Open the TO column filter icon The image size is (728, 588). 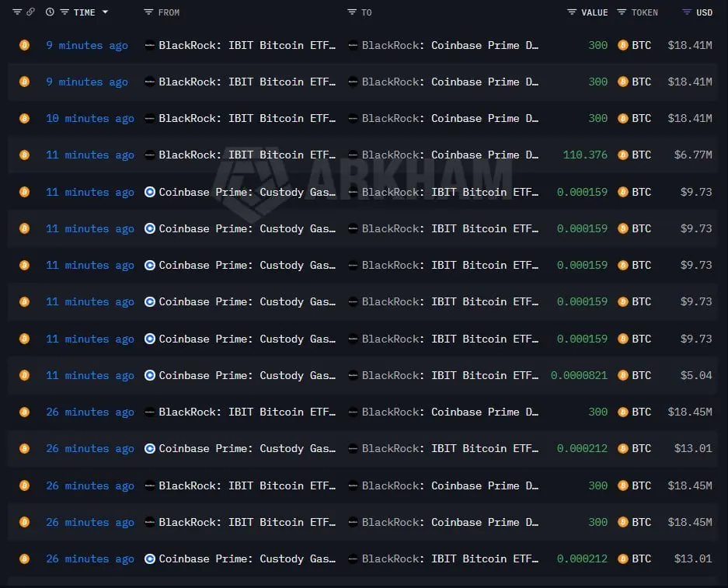click(x=352, y=12)
